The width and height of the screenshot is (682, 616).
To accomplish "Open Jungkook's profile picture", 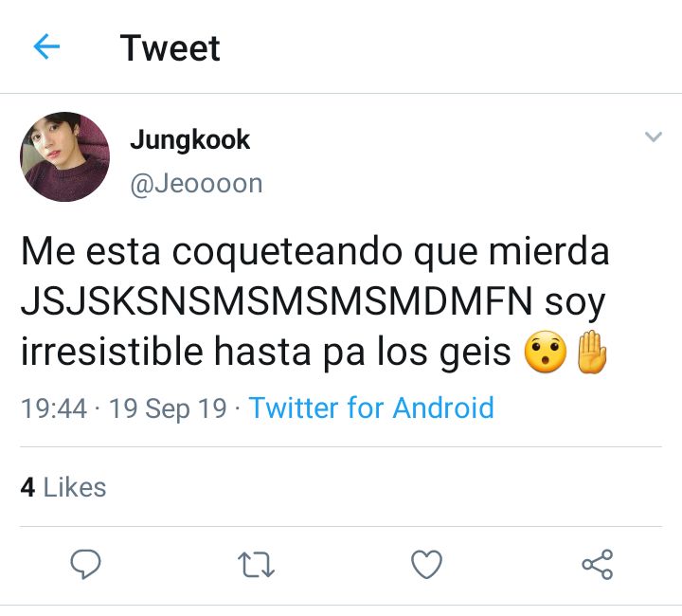I will click(64, 156).
